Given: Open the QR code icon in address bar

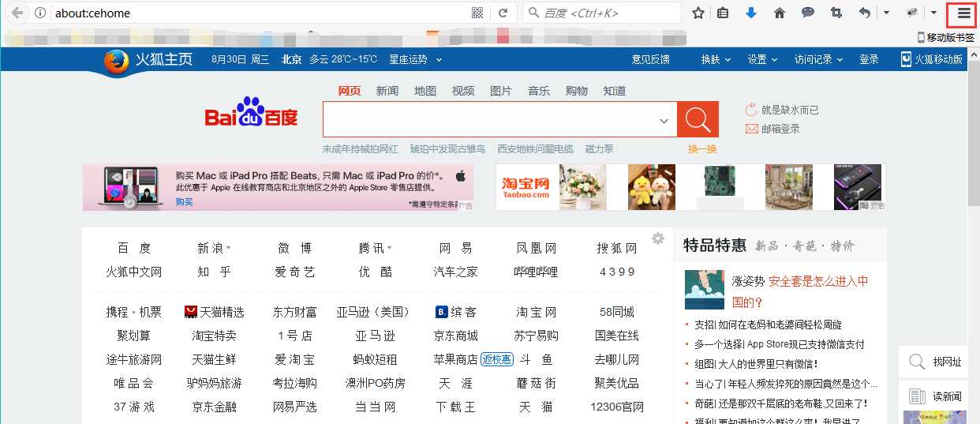Looking at the screenshot, I should [x=477, y=13].
